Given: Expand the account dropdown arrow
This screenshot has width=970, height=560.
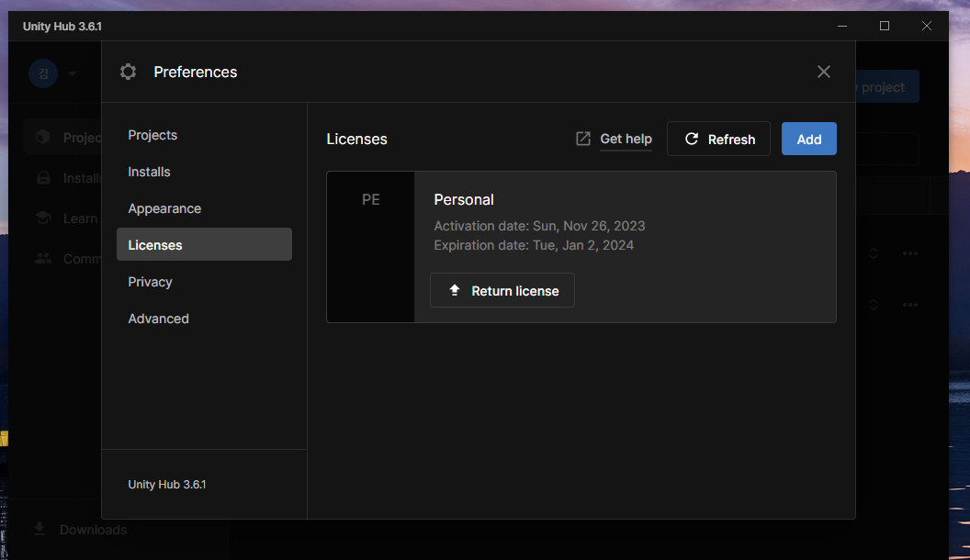Looking at the screenshot, I should (73, 73).
